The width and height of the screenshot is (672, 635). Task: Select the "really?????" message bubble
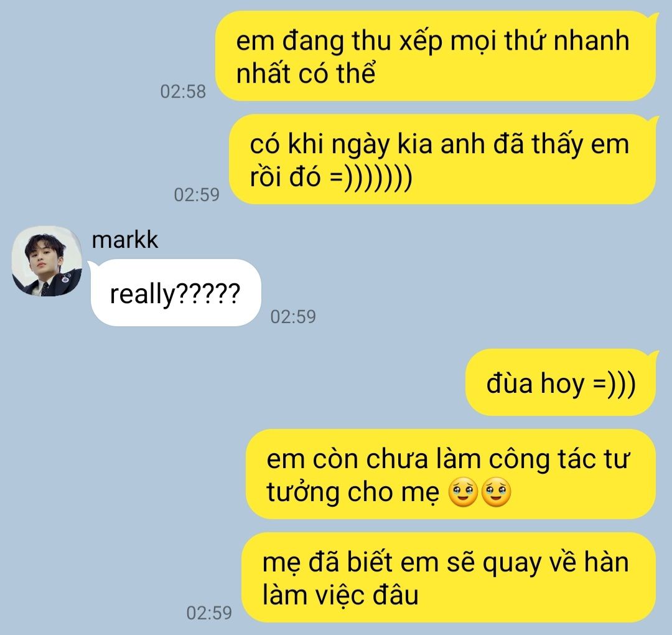[175, 293]
